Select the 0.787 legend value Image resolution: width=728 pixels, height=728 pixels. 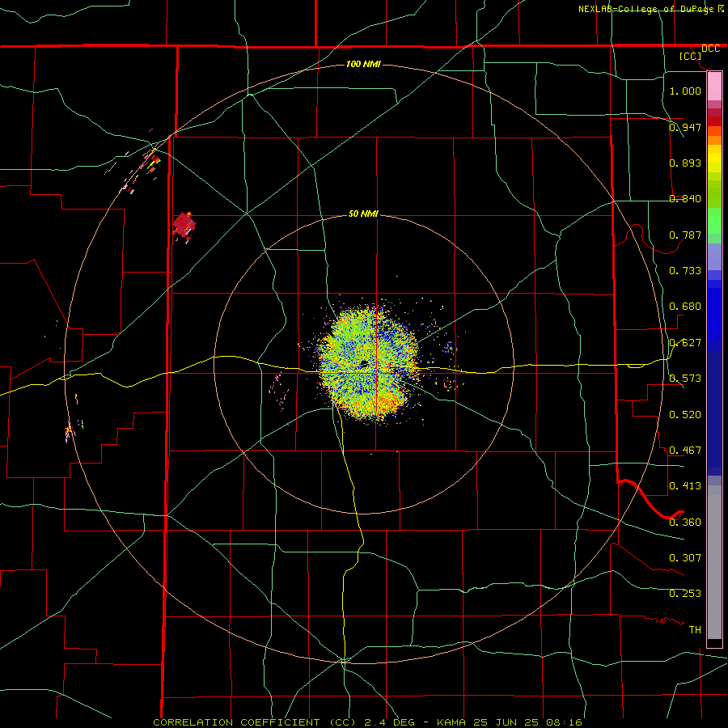pyautogui.click(x=685, y=235)
